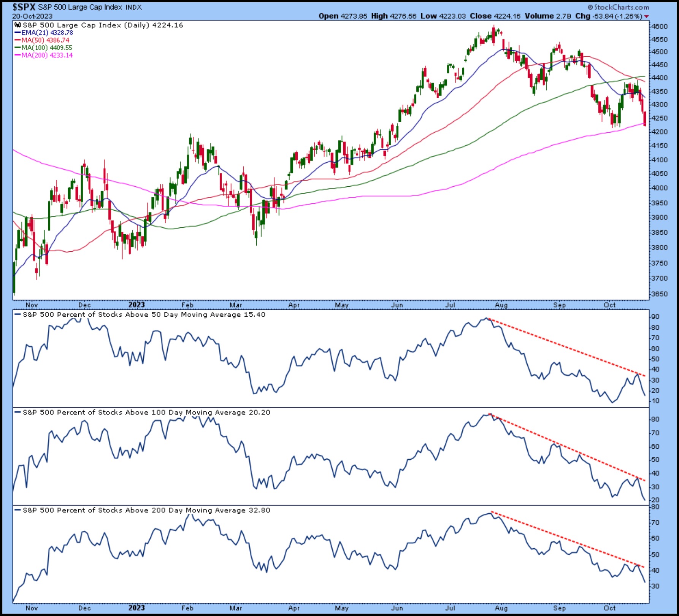Select the Percent Above 100 Day panel title

tap(146, 413)
